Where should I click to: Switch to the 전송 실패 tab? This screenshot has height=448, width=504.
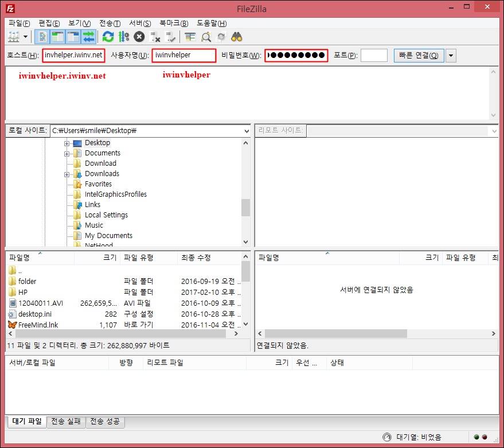click(x=66, y=421)
